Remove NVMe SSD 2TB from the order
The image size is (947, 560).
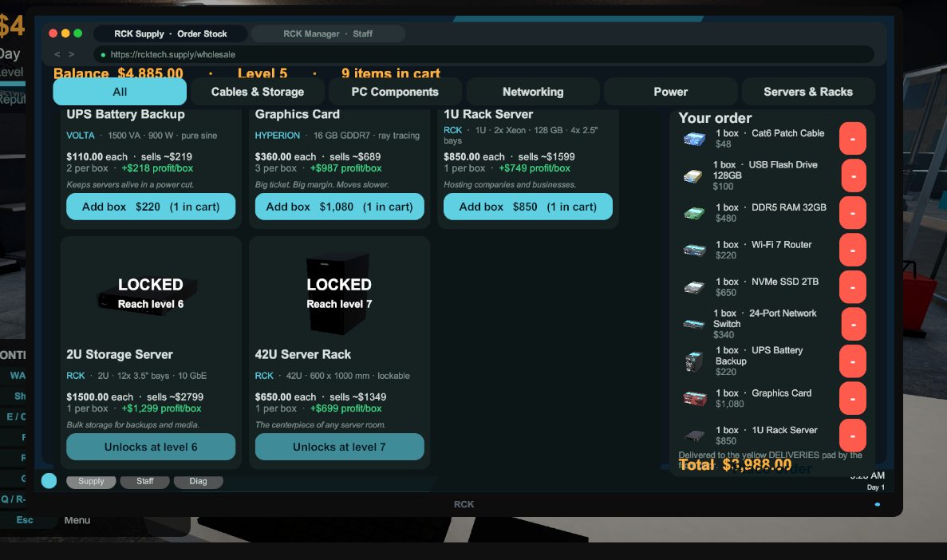click(x=852, y=287)
